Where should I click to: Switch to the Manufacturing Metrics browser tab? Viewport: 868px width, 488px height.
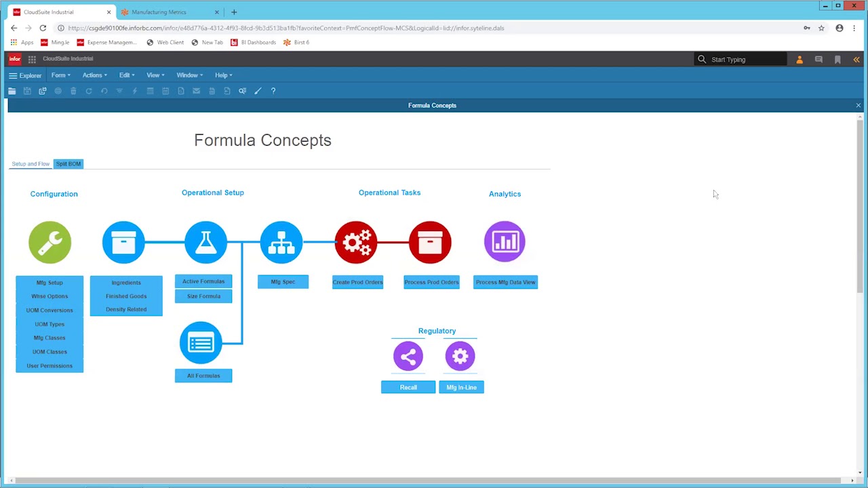click(168, 12)
